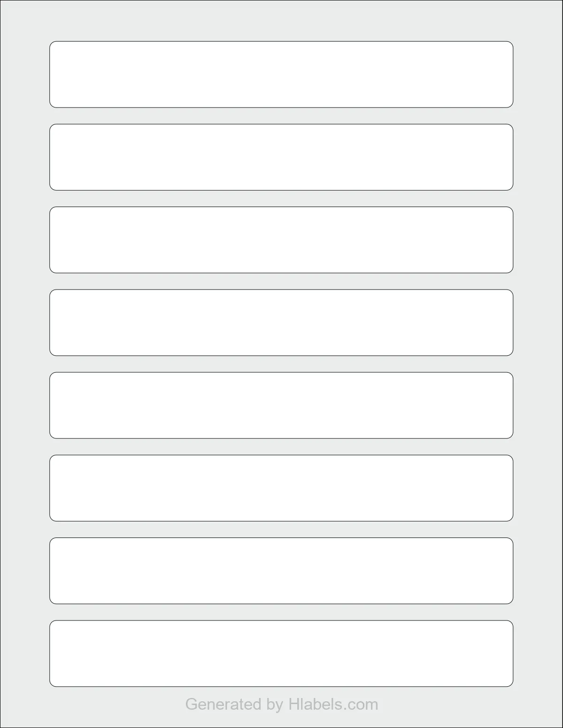Select the fifth label rectangle

pos(281,406)
